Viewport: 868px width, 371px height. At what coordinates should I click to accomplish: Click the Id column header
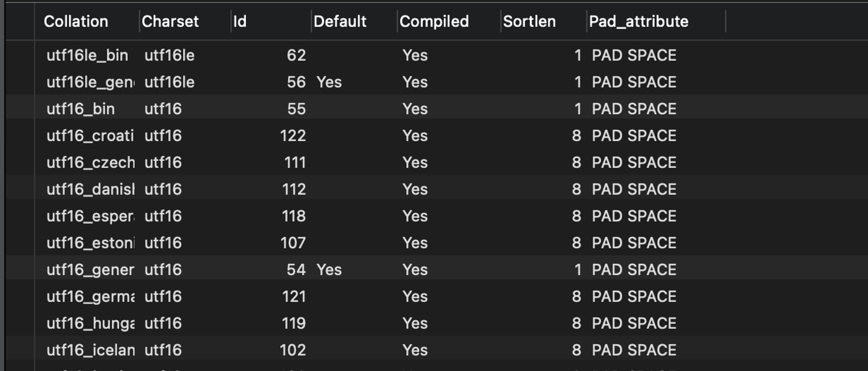[240, 21]
